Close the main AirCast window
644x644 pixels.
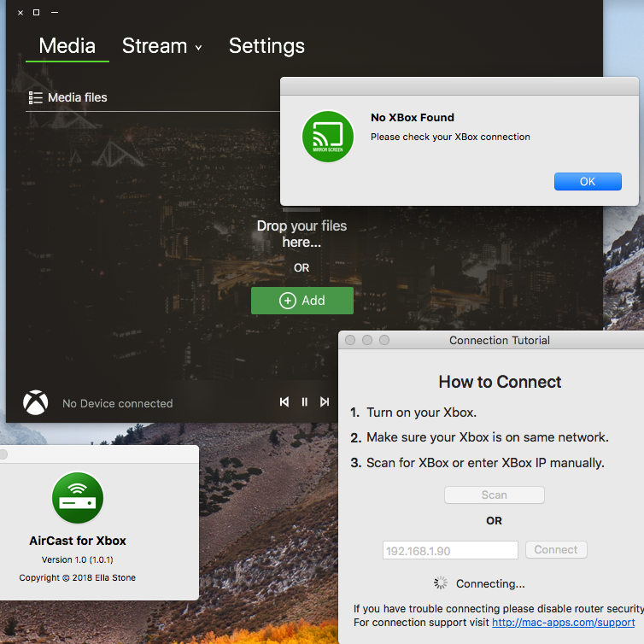(20, 13)
